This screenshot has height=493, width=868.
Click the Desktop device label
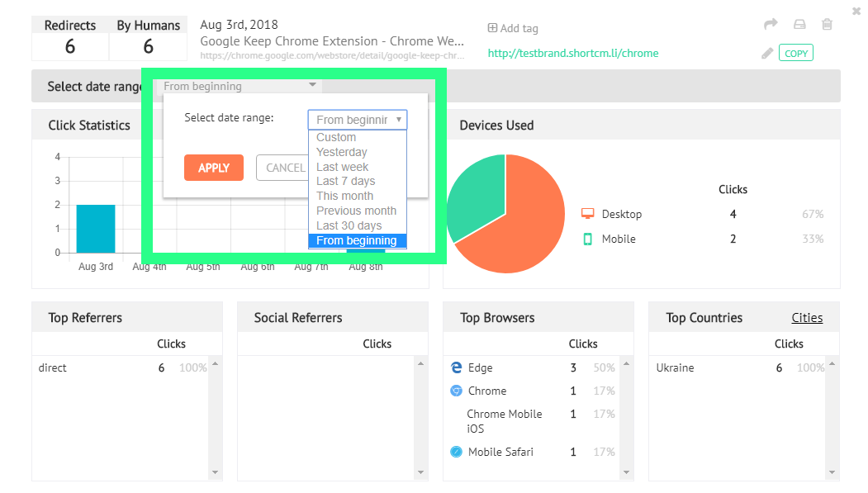point(622,214)
